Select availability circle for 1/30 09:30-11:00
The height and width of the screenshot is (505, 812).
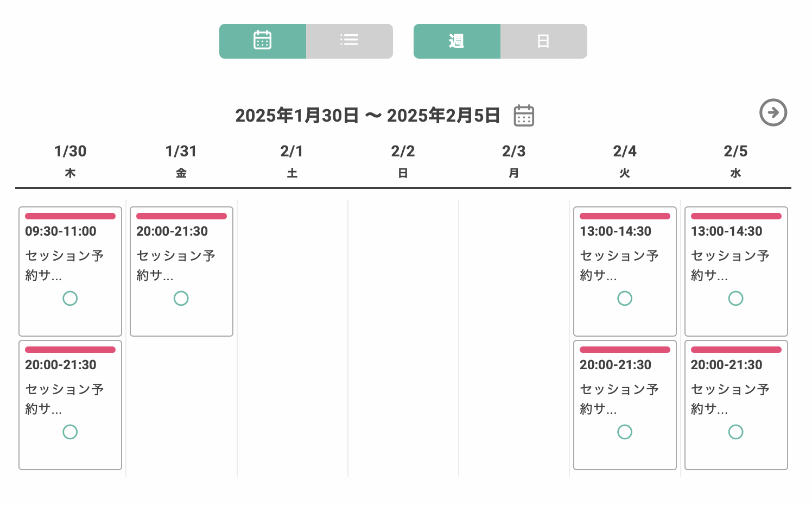coord(70,298)
